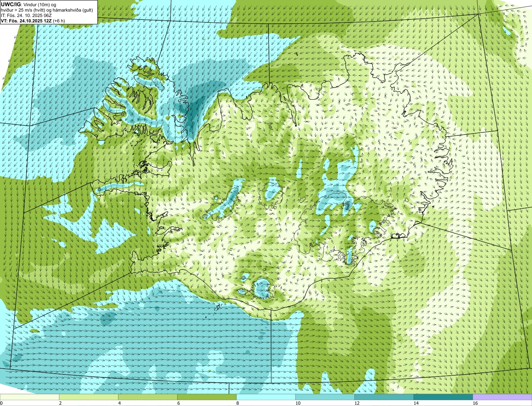Click the valid time 'VT: Fös. 24.10.2025 12Z (+6 h)'
Image resolution: width=532 pixels, height=406 pixels.
coord(33,20)
